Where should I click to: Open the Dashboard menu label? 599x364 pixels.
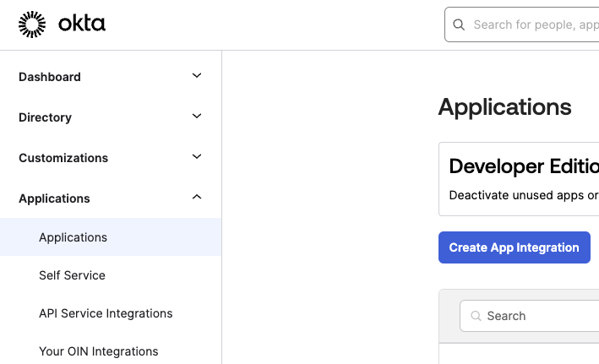pyautogui.click(x=50, y=77)
